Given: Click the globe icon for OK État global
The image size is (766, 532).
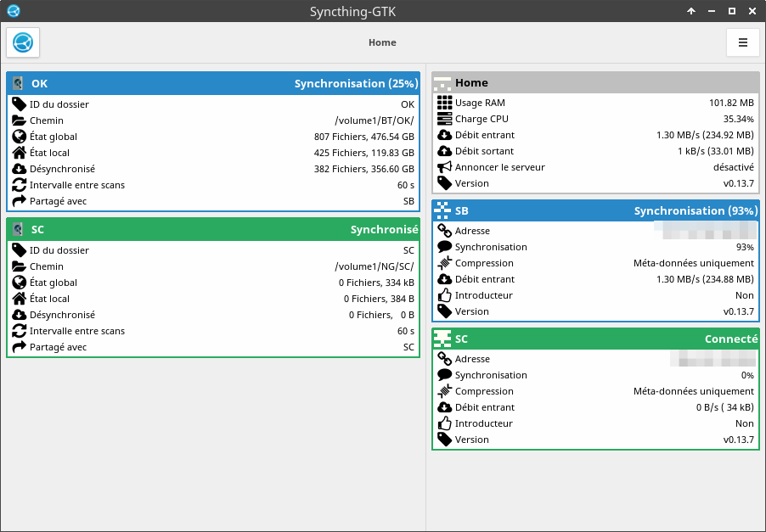Looking at the screenshot, I should point(19,136).
